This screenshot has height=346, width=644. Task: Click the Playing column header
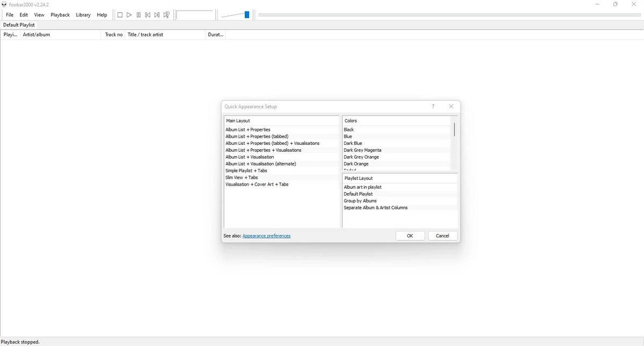click(x=10, y=34)
